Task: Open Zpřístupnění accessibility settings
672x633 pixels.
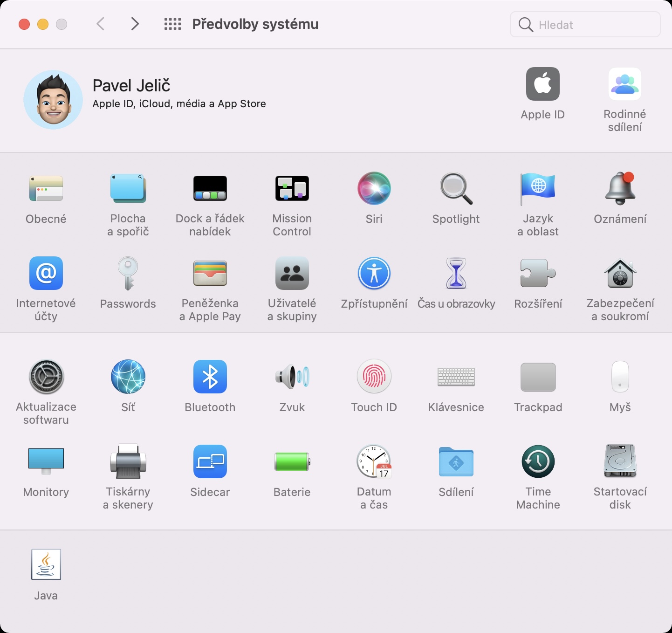Action: 374,273
